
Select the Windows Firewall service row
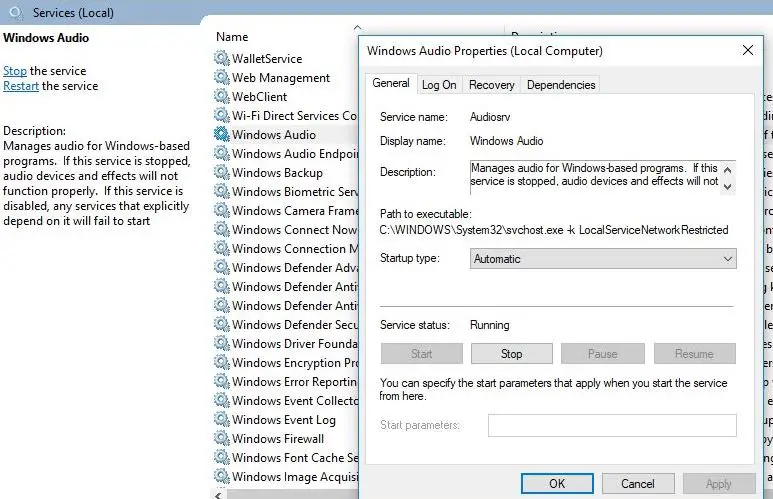(x=286, y=438)
